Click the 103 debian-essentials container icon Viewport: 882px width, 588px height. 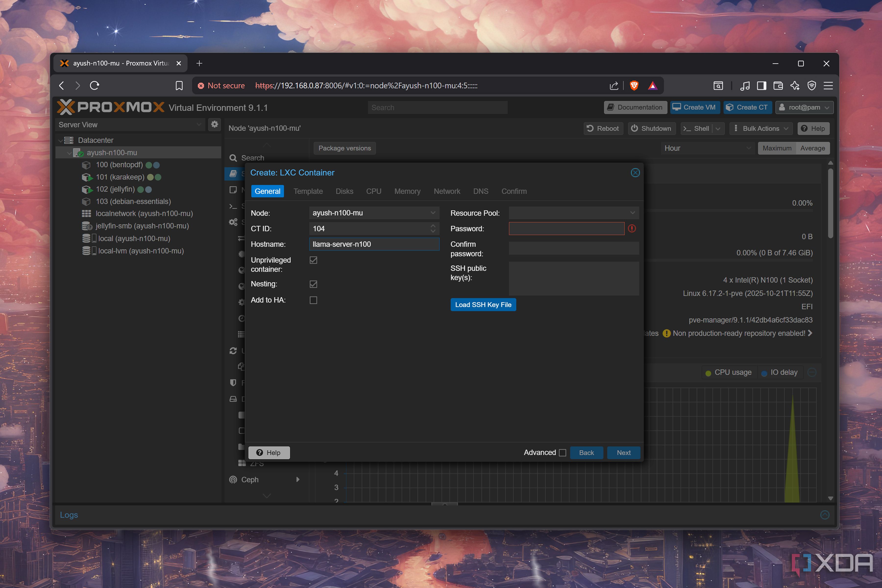tap(86, 202)
